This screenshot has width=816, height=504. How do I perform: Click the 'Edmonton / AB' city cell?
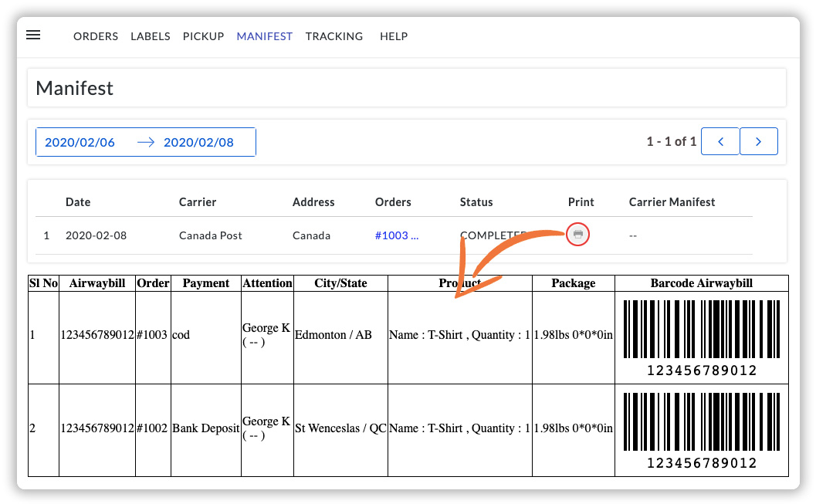point(340,337)
